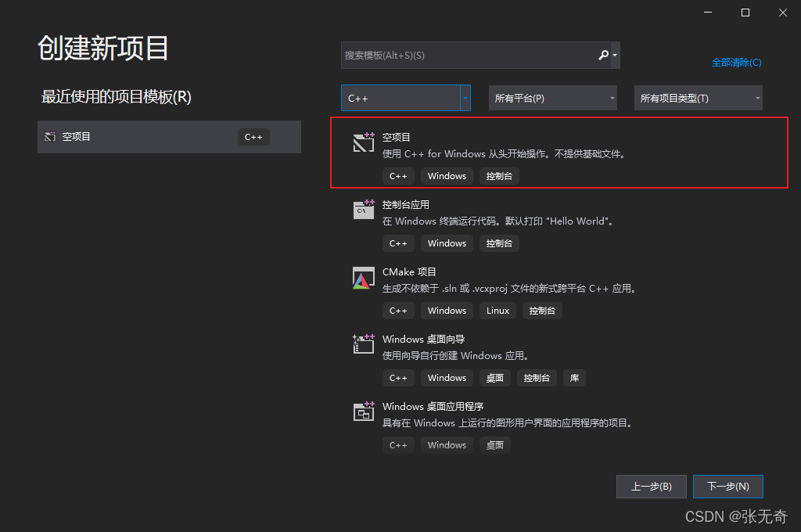Open the 所有平台(P) platform dropdown
Viewport: 801px width, 532px height.
pyautogui.click(x=553, y=98)
